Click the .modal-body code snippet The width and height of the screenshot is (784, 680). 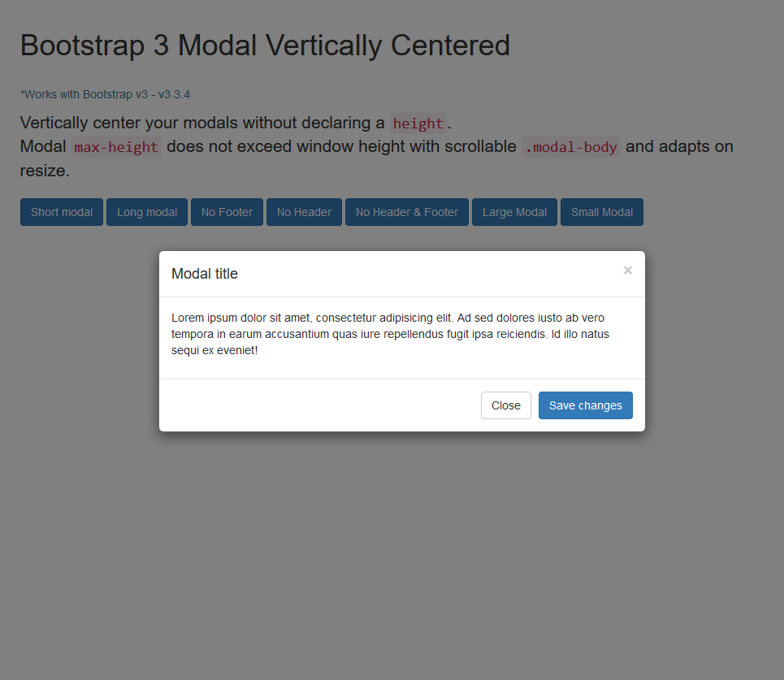coord(570,147)
